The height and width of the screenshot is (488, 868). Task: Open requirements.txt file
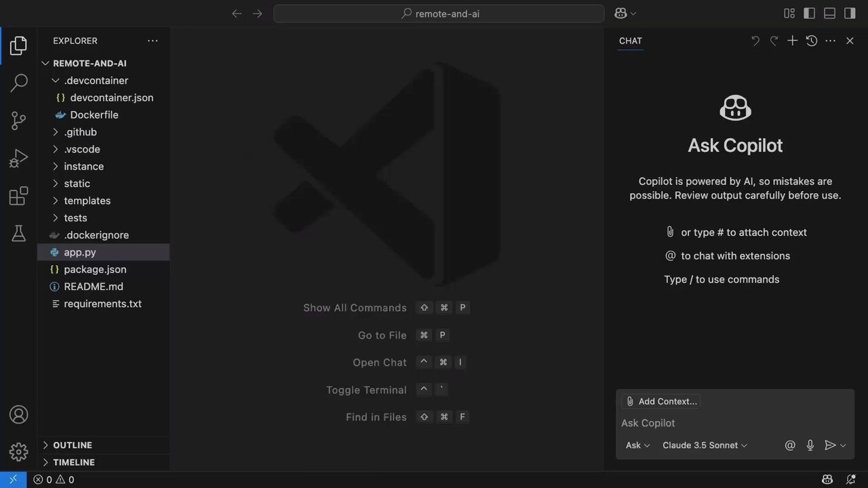tap(103, 304)
